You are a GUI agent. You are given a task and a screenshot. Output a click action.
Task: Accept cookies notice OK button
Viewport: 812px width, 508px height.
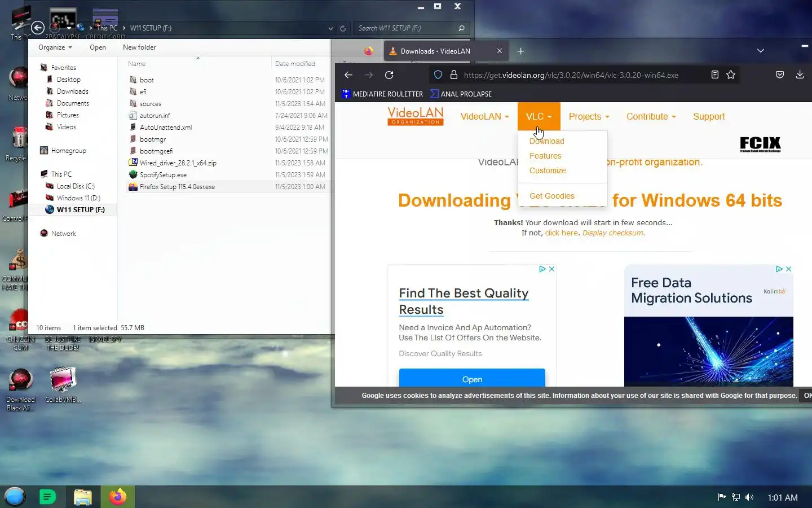(x=807, y=396)
